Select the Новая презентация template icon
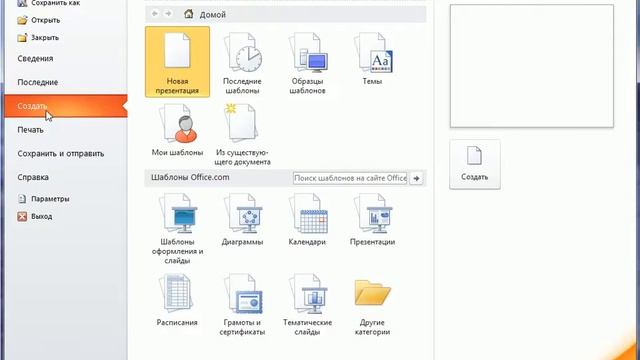The image size is (640, 360). tap(177, 62)
